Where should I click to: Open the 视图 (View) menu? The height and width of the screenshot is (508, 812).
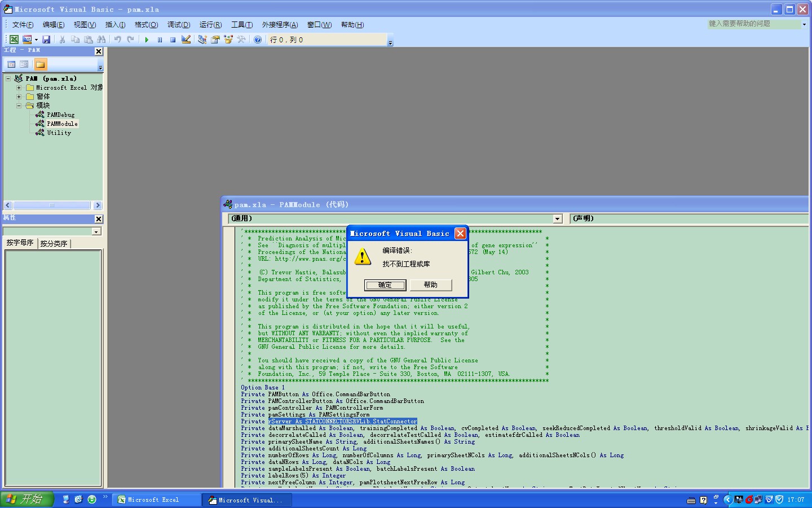pyautogui.click(x=85, y=24)
